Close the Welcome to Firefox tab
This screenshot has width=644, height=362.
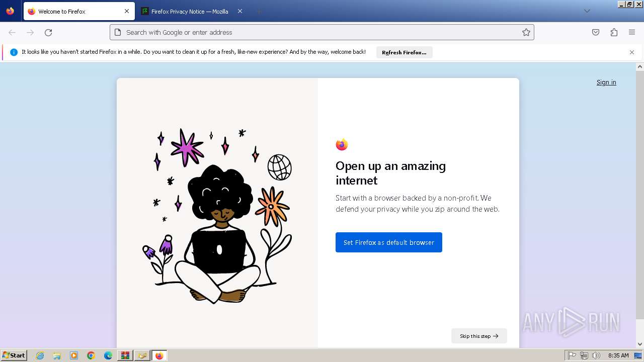point(127,11)
